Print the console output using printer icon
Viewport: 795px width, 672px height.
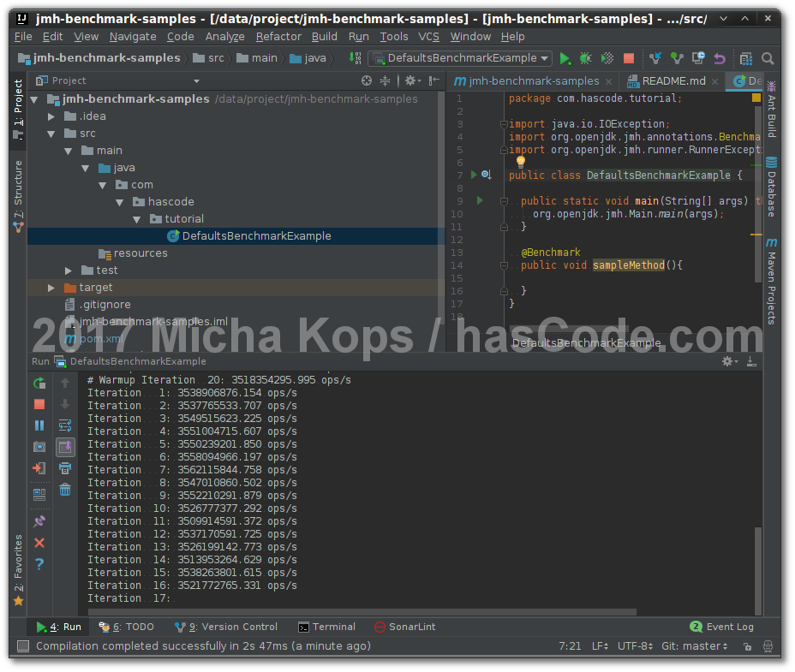pos(65,468)
